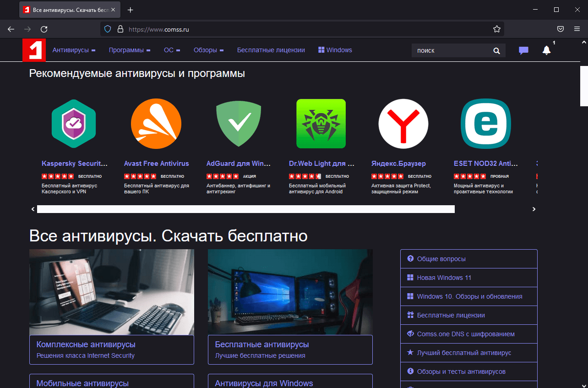This screenshot has height=388, width=588.
Task: Close the 'Все антивирусы' tab
Action: [113, 10]
